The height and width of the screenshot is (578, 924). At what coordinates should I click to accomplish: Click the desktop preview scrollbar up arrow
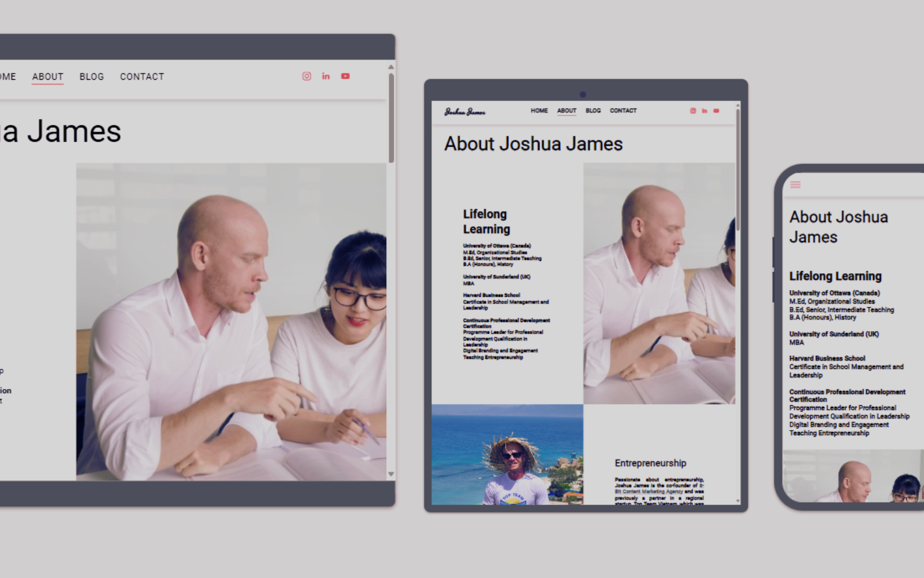(391, 67)
